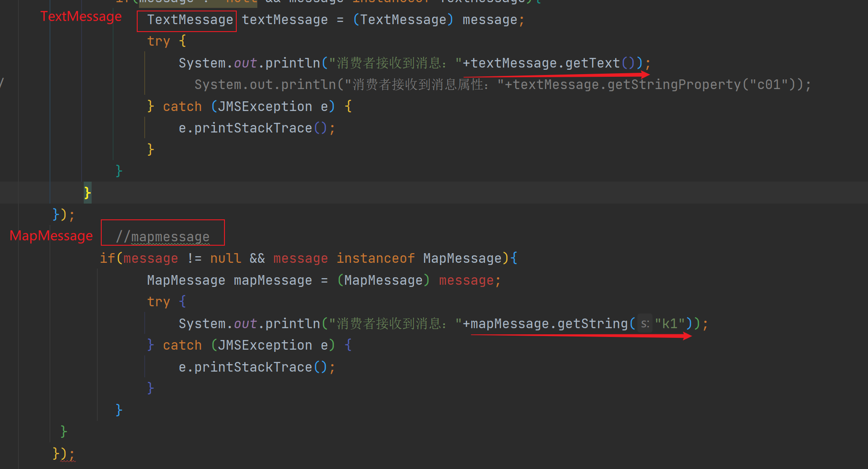Click the try keyword under the textMessage declaration
Viewport: 868px width, 469px height.
(159, 41)
